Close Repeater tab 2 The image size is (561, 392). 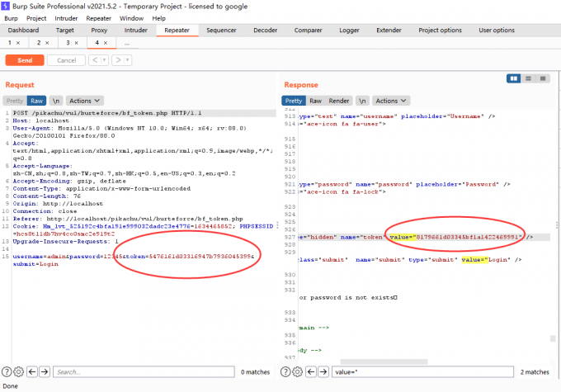click(47, 43)
